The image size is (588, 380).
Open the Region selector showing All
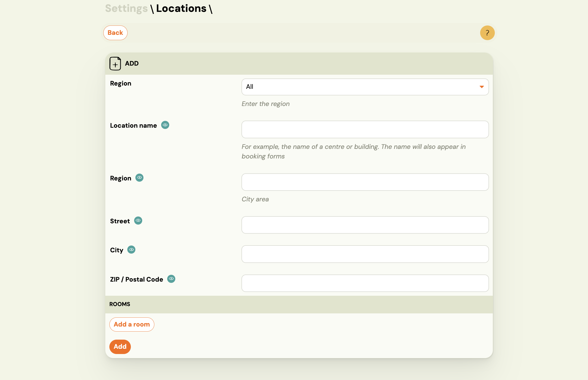click(365, 87)
